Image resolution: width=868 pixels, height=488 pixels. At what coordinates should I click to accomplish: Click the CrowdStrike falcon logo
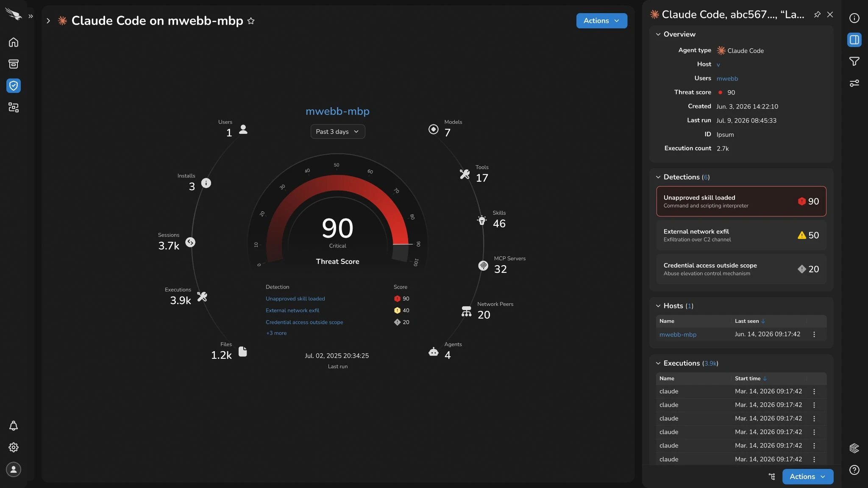(x=13, y=15)
